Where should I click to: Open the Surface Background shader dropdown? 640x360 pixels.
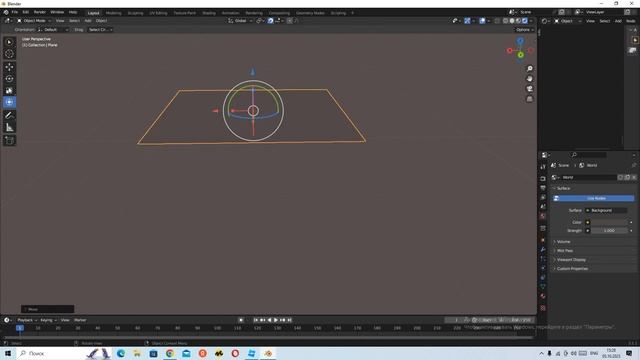pos(606,210)
